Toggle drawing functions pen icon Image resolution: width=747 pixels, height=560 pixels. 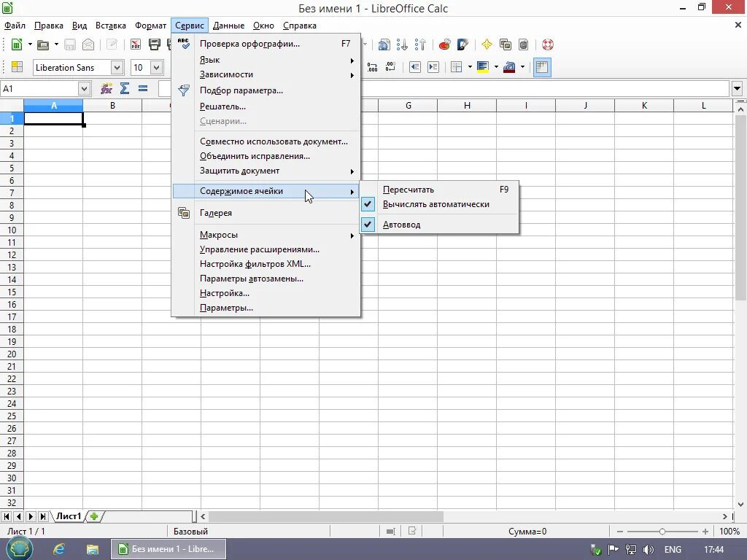tap(462, 44)
